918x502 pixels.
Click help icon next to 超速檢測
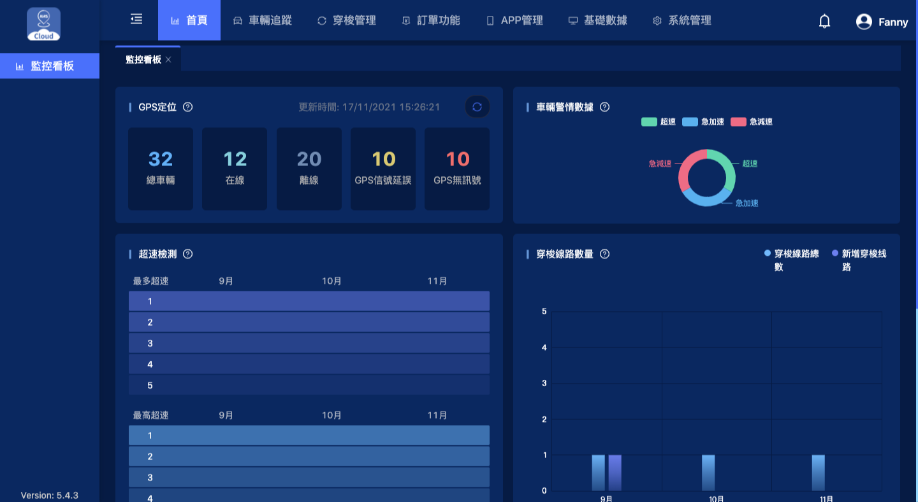pos(188,254)
